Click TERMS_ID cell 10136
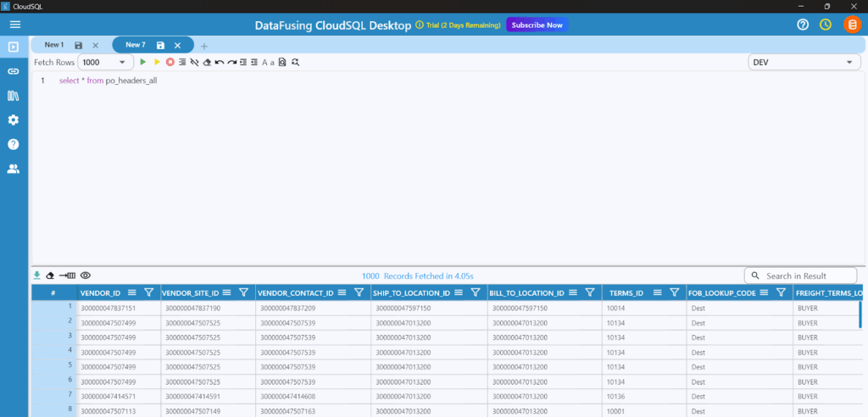This screenshot has height=417, width=868. point(644,397)
